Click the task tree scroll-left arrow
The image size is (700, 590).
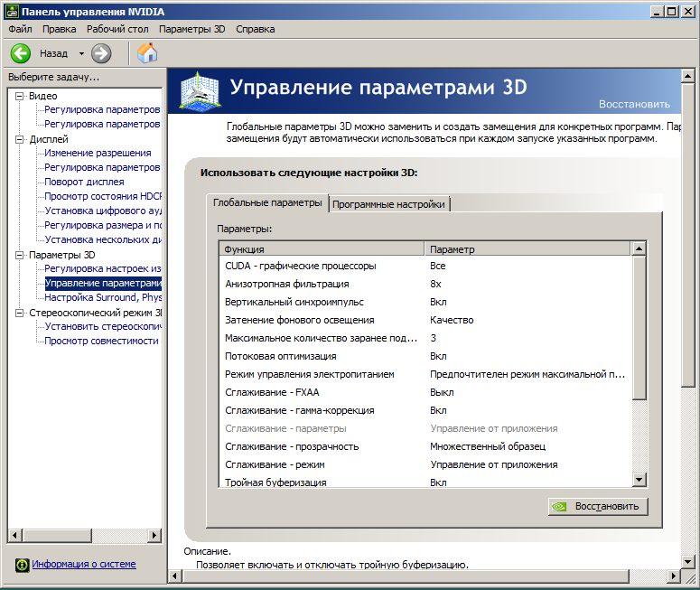point(15,535)
